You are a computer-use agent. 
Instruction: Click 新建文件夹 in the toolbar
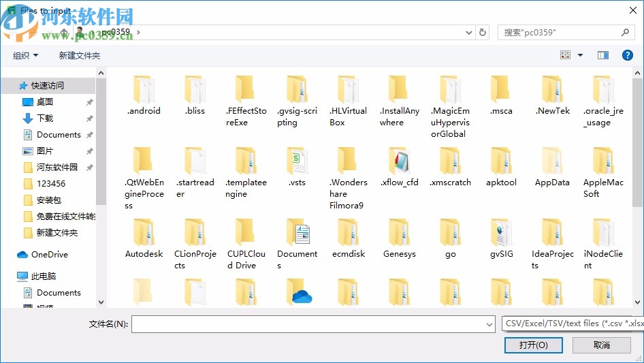pos(79,55)
